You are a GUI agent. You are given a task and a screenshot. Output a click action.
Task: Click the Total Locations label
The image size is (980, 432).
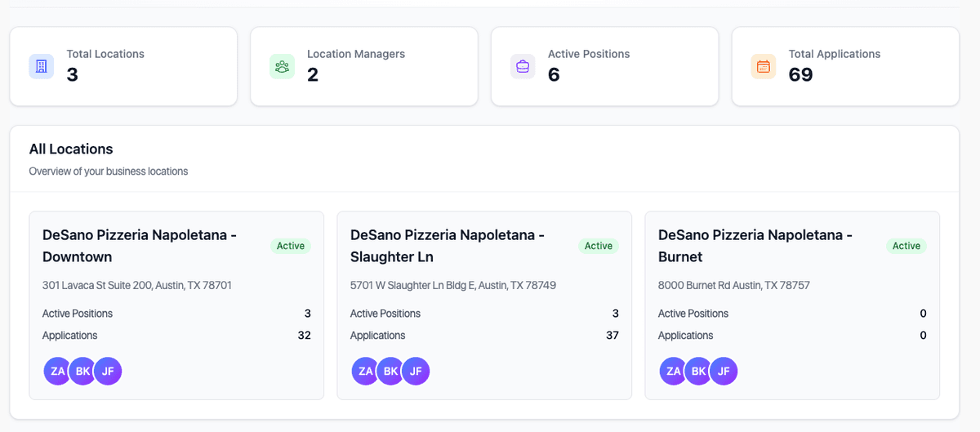105,54
